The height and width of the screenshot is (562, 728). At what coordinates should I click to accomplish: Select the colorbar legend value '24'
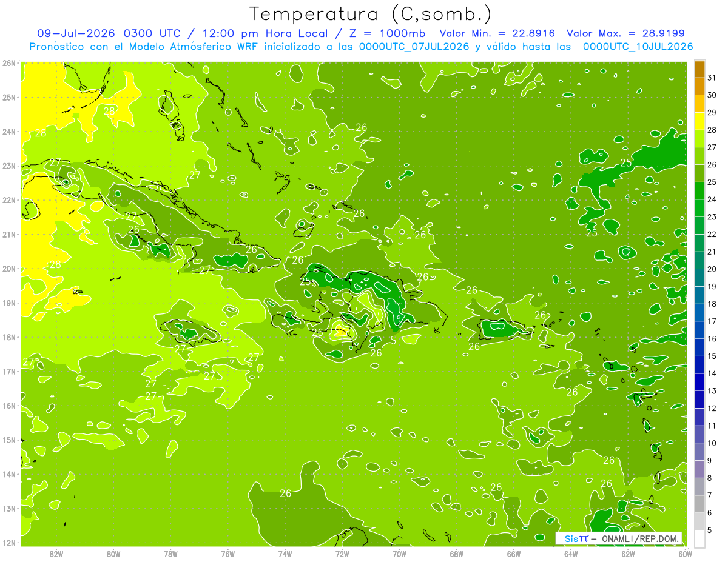[712, 199]
